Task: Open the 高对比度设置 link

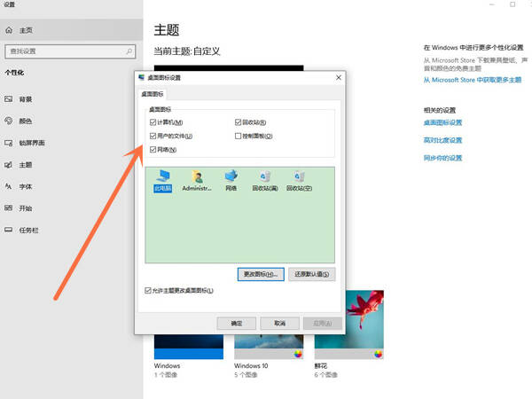Action: pyautogui.click(x=442, y=140)
